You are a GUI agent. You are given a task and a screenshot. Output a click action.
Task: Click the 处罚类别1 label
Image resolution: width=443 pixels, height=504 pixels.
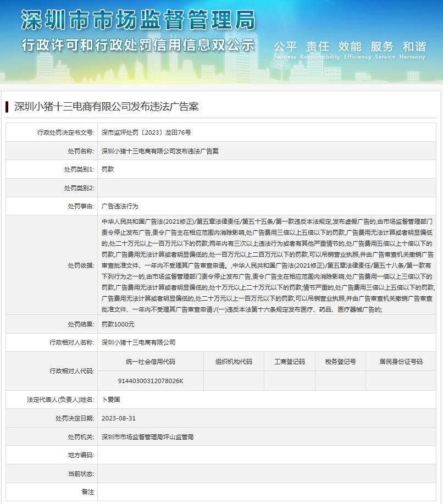(79, 169)
